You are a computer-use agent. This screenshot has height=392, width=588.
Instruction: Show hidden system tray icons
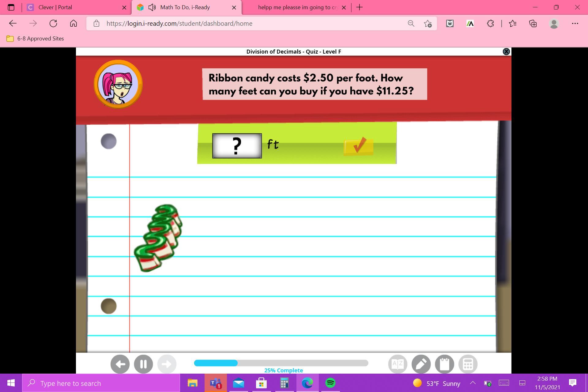click(x=473, y=383)
